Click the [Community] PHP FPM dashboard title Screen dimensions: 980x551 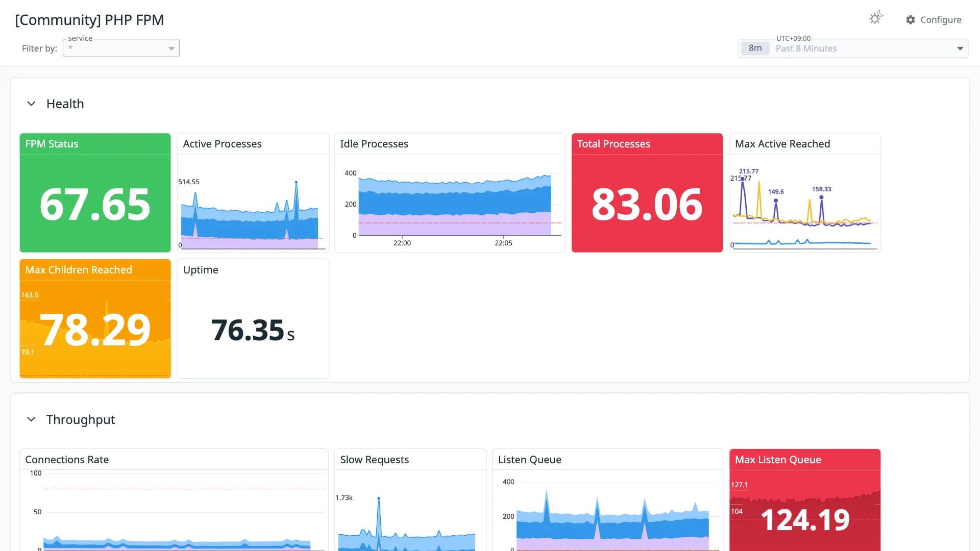tap(89, 20)
